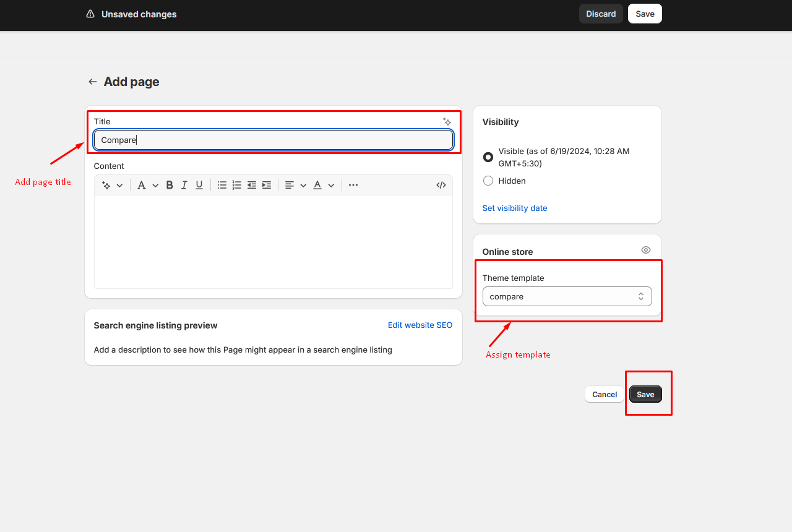Click the Save button in the top bar

point(645,14)
